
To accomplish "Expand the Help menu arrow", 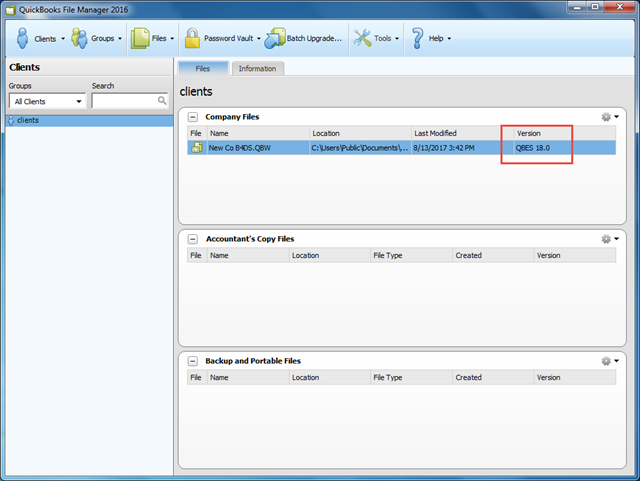I will coord(449,39).
